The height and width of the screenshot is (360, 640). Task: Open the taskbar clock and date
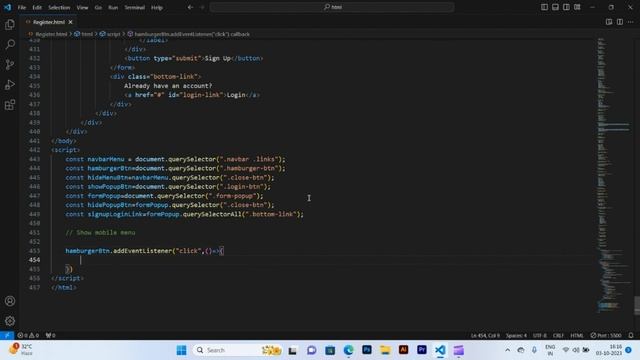pyautogui.click(x=609, y=350)
